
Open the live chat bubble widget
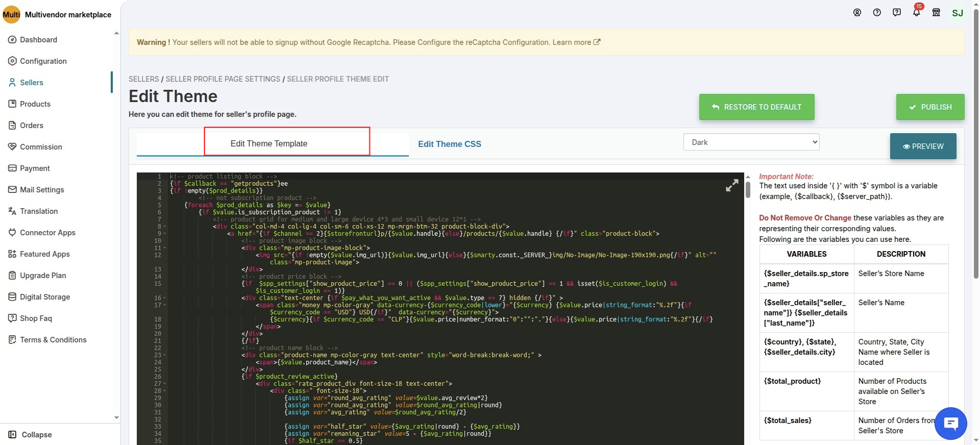950,423
